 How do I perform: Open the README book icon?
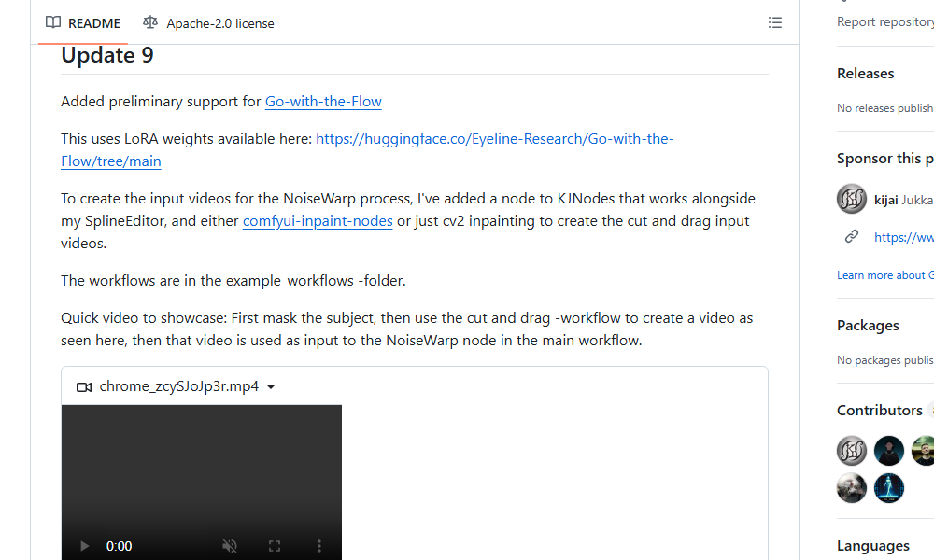(x=53, y=22)
